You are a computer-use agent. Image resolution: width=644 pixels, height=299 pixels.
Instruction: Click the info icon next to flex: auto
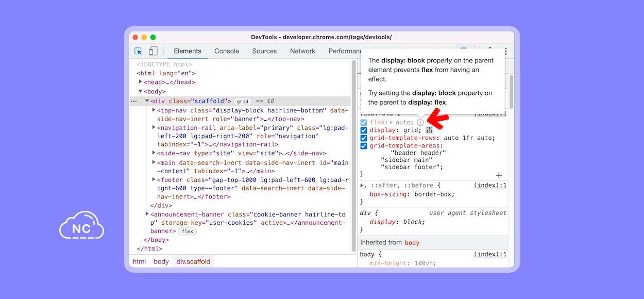[x=420, y=123]
